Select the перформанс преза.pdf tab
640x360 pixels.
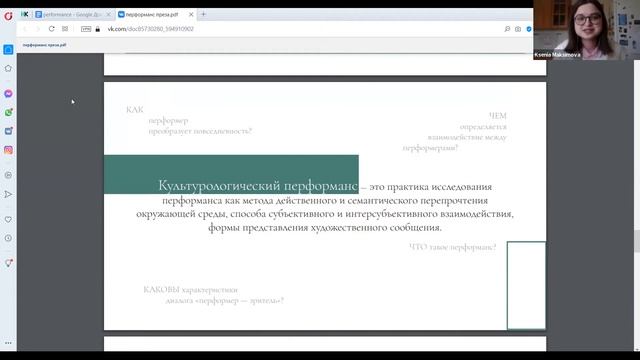[x=152, y=14]
